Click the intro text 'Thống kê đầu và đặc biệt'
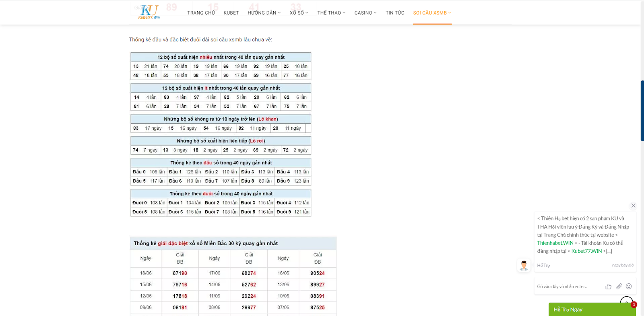 click(200, 39)
